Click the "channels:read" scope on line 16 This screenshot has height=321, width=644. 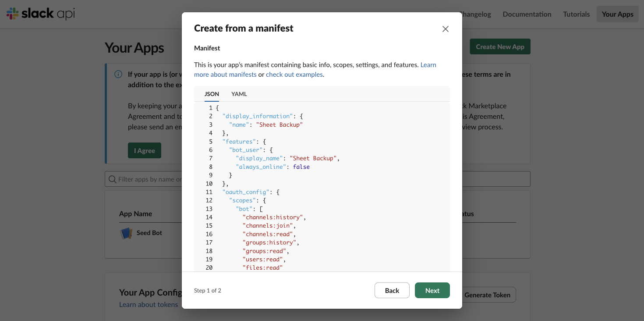[x=268, y=234]
